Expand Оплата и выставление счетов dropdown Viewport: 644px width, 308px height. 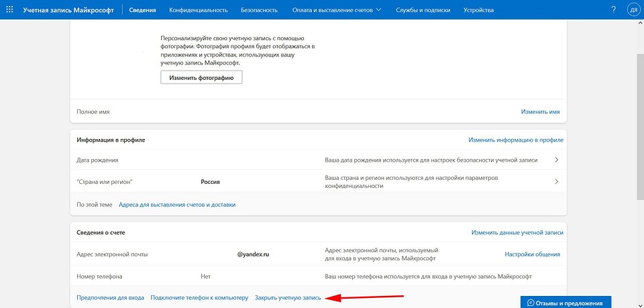pyautogui.click(x=337, y=10)
